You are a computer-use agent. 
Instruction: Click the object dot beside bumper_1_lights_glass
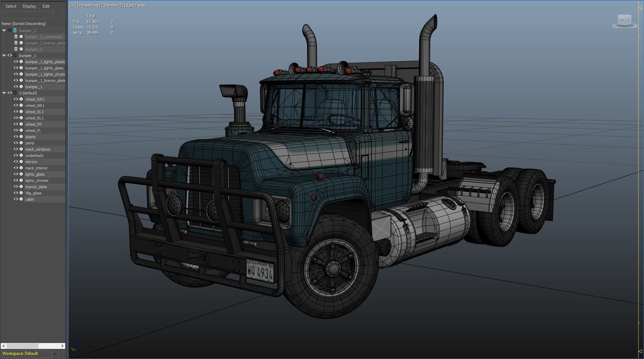pyautogui.click(x=21, y=68)
